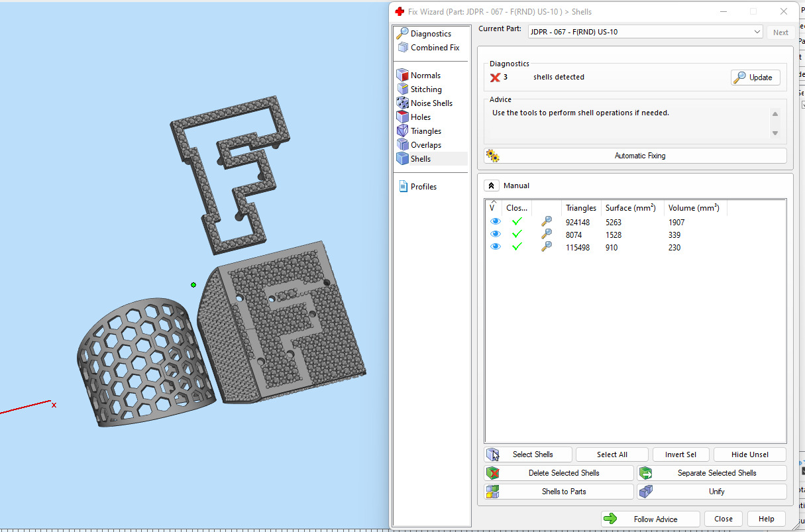805x532 pixels.
Task: Click the Noise Shells icon
Action: pyautogui.click(x=402, y=103)
